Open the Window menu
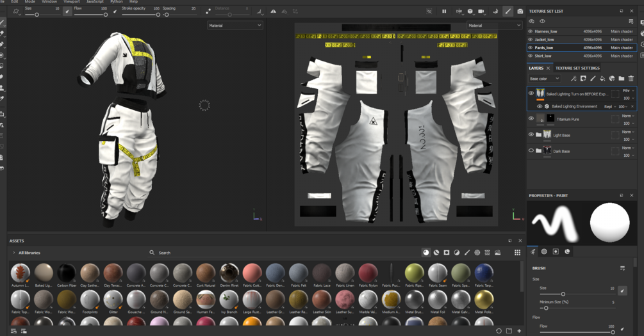 pyautogui.click(x=49, y=2)
